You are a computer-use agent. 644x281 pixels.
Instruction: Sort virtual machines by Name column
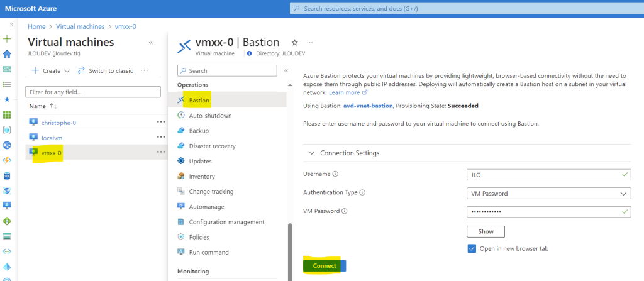43,106
